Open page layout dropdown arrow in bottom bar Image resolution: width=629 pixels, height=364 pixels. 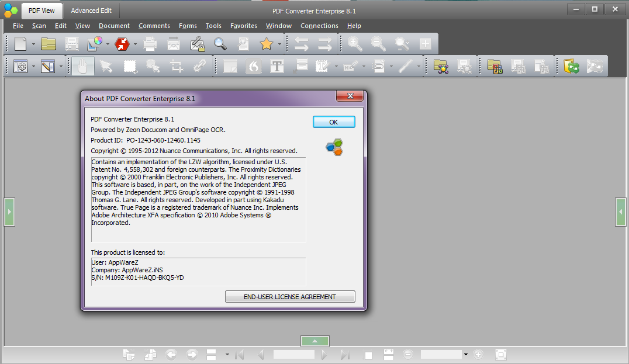tap(227, 355)
